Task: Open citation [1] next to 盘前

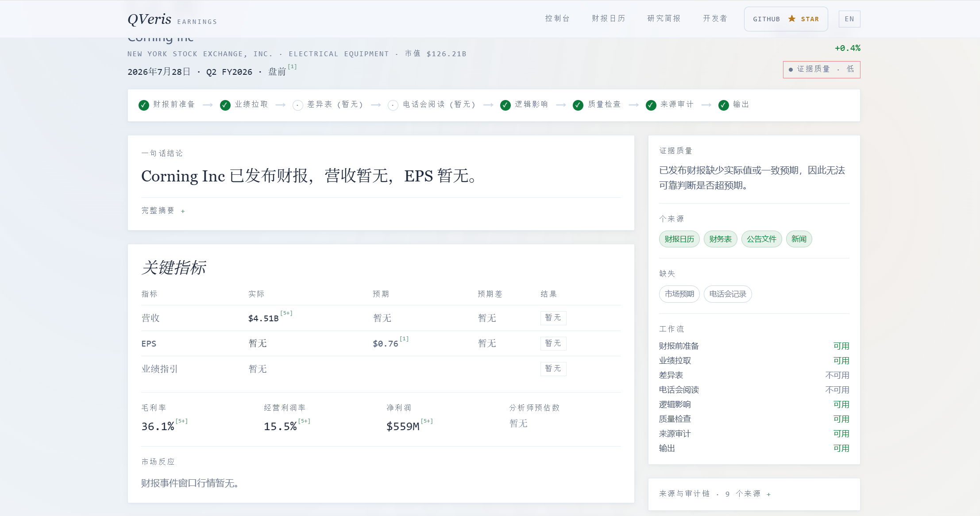Action: (292, 67)
